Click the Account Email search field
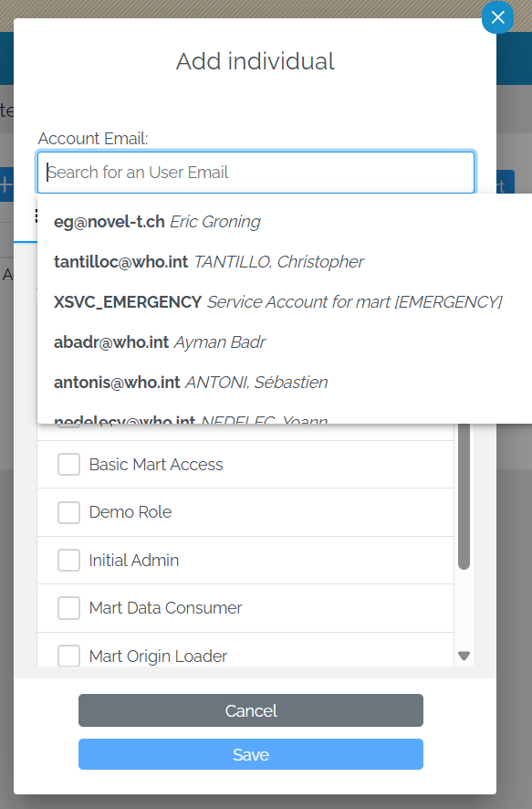The width and height of the screenshot is (532, 809). [256, 172]
